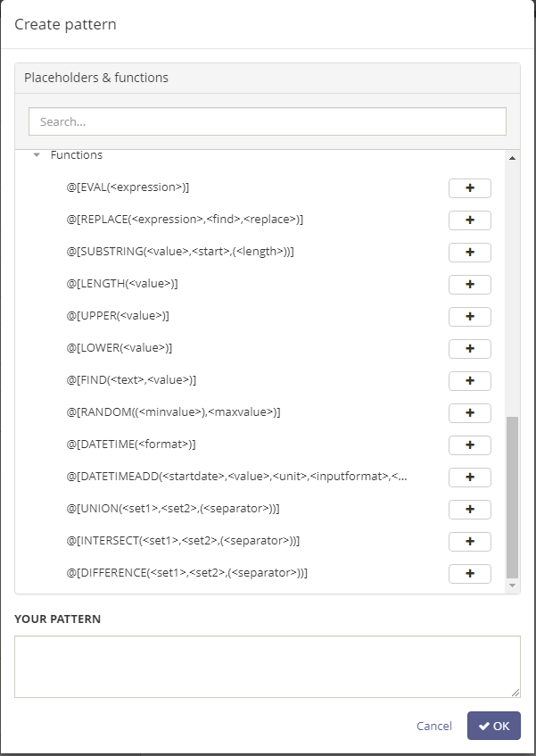Insert FIND function via plus button
The image size is (536, 756).
click(469, 381)
